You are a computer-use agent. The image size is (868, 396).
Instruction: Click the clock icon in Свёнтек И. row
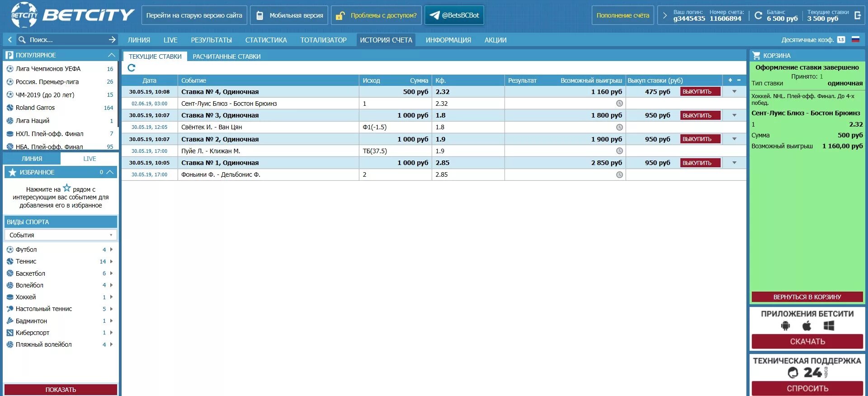(619, 127)
